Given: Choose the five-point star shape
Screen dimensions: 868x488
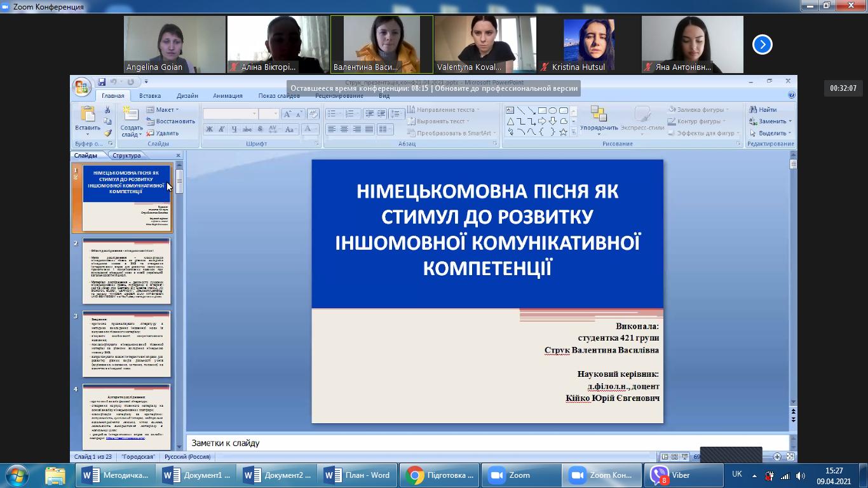Looking at the screenshot, I should [x=563, y=132].
